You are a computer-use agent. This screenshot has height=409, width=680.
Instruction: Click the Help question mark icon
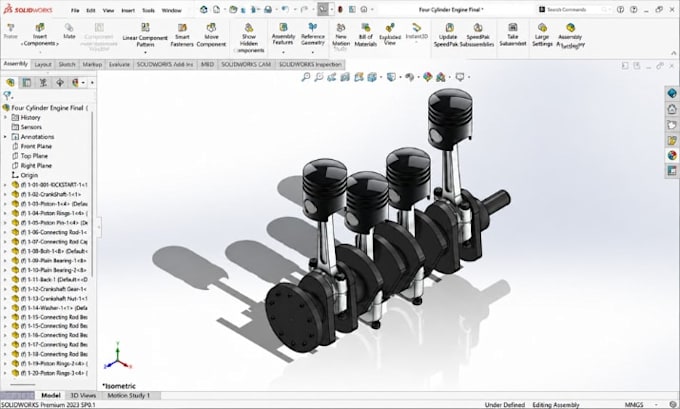pos(634,9)
